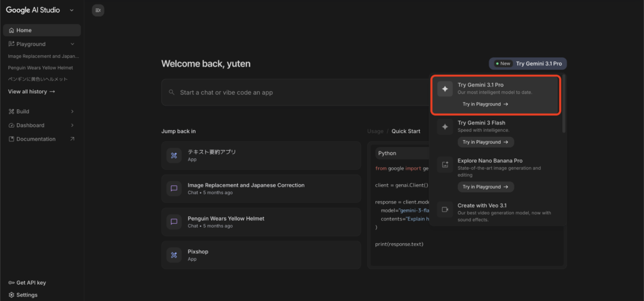Open the Google AI Studio account dropdown
This screenshot has height=301, width=644.
72,10
